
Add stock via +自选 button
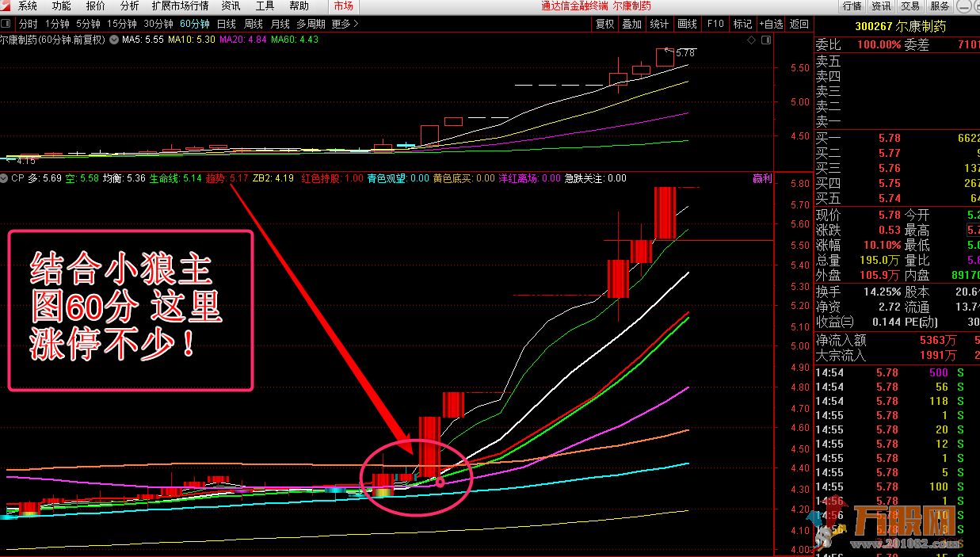point(771,24)
